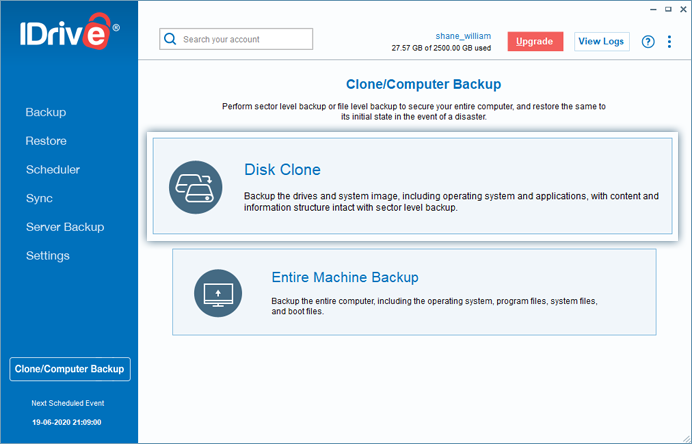Choose the Entire Machine Backup title

pos(345,277)
